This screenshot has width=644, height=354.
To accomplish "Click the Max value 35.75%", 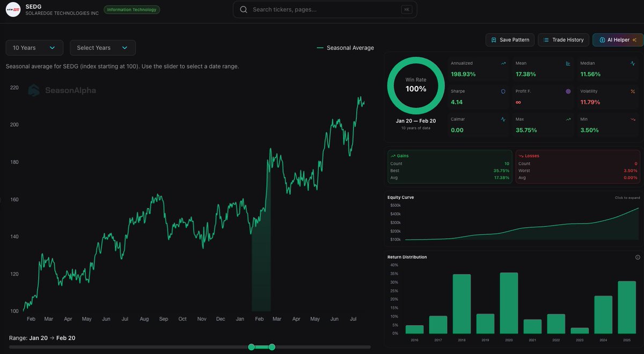I will pyautogui.click(x=526, y=130).
